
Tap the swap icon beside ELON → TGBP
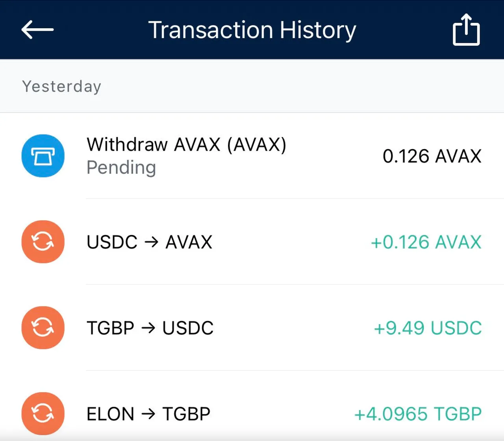point(43,413)
